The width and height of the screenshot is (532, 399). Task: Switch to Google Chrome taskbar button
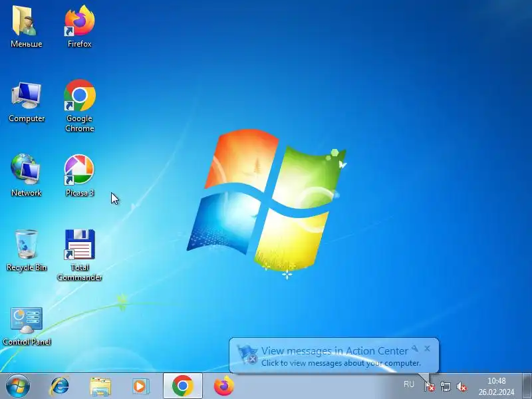[x=182, y=386]
